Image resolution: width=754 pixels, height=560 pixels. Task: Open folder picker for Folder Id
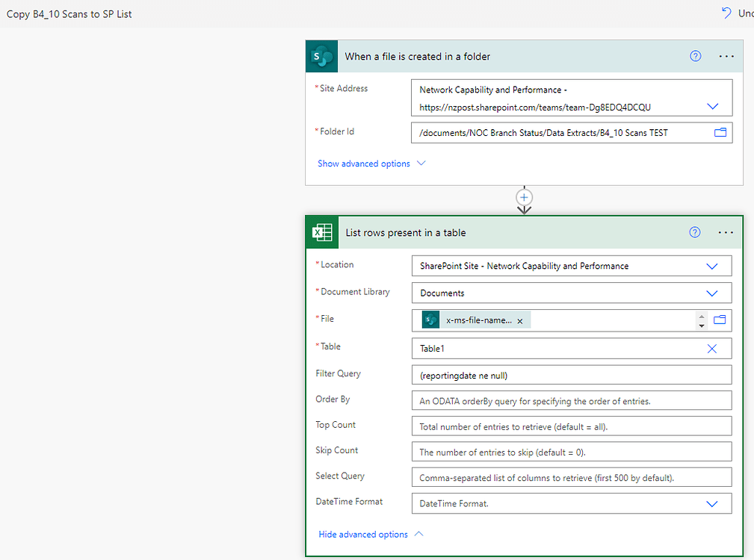coord(719,132)
